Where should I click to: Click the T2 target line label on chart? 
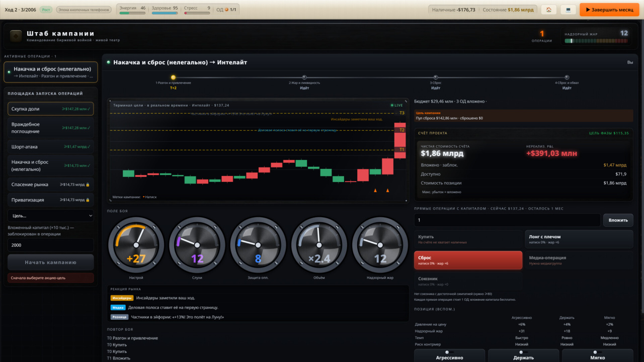(x=401, y=130)
